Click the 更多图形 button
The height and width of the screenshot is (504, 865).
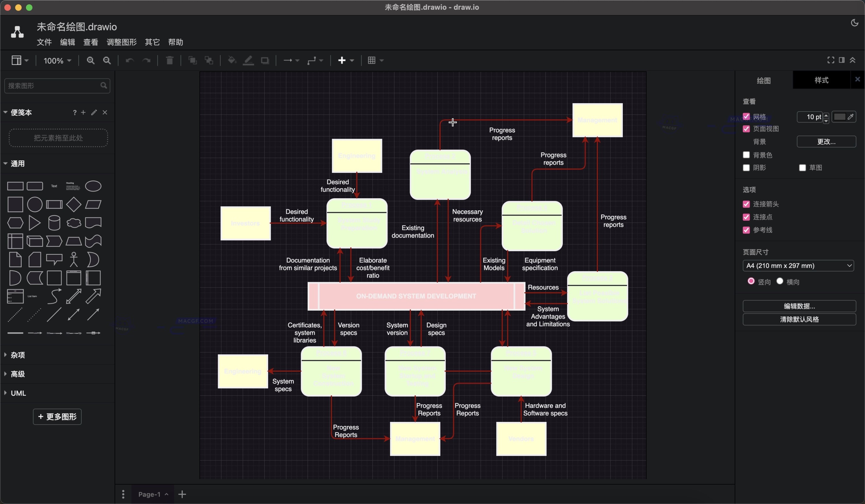point(57,417)
